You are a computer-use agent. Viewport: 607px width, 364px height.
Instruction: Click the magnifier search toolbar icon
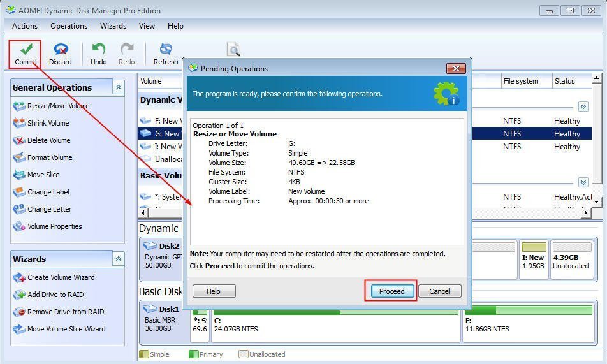click(x=233, y=49)
